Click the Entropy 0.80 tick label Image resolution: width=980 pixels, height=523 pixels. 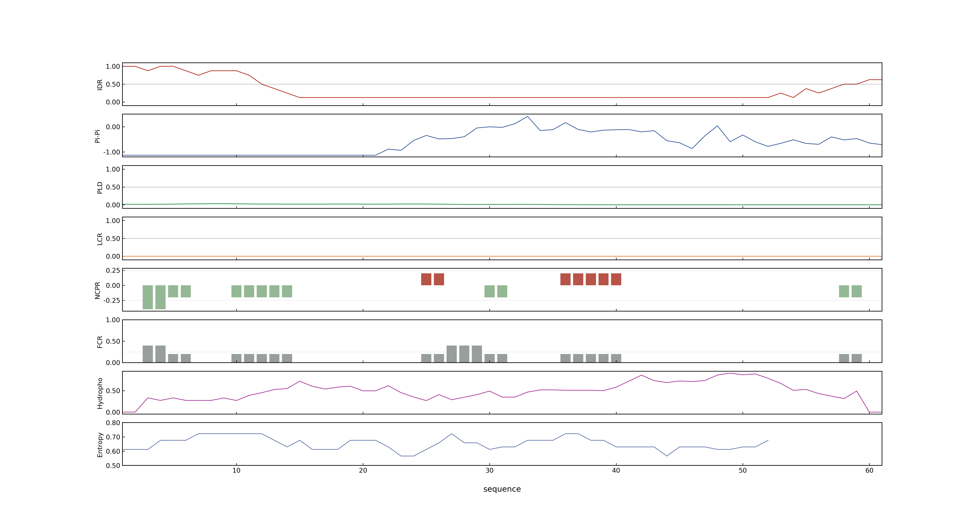pos(113,423)
